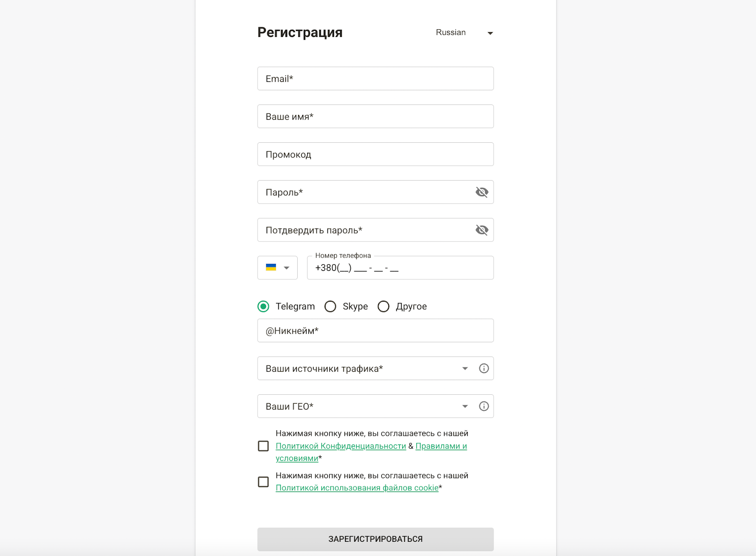The image size is (756, 556).
Task: Click into the Промокод input field
Action: click(x=375, y=154)
